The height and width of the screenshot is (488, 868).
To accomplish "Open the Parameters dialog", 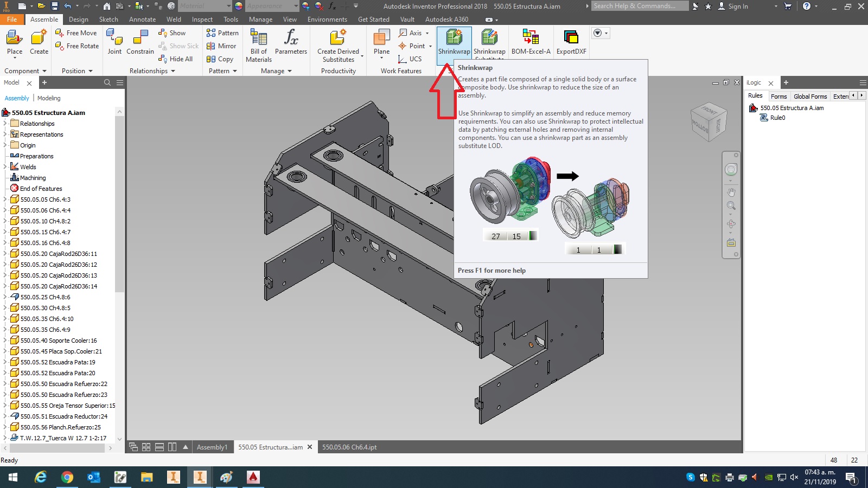I will (291, 43).
